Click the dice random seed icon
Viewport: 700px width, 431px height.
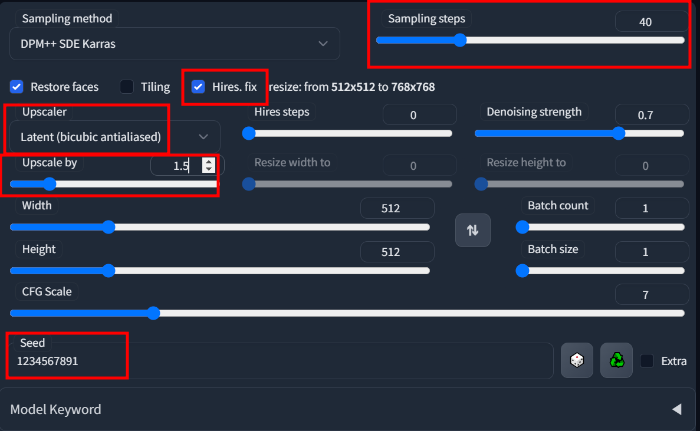tap(577, 360)
